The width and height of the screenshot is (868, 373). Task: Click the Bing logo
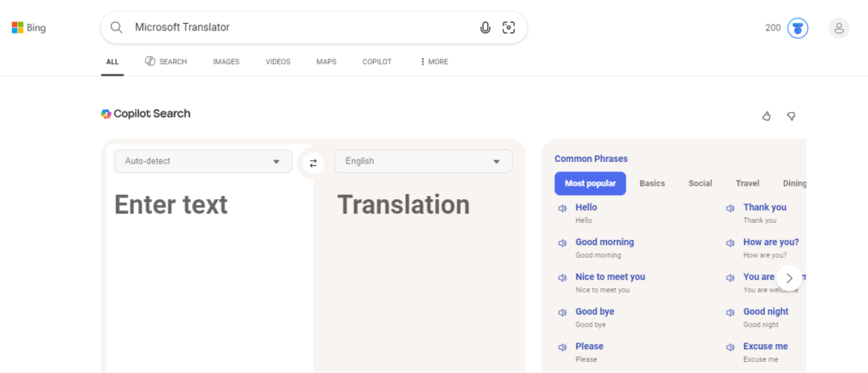click(29, 28)
